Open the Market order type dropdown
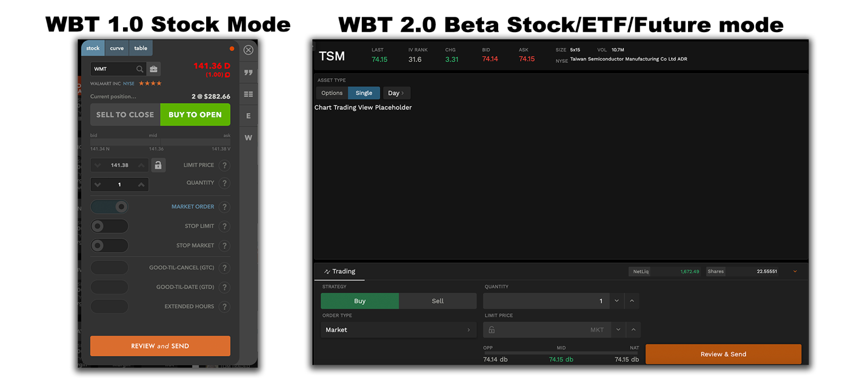Viewport: 868px width, 384px height. [x=398, y=329]
